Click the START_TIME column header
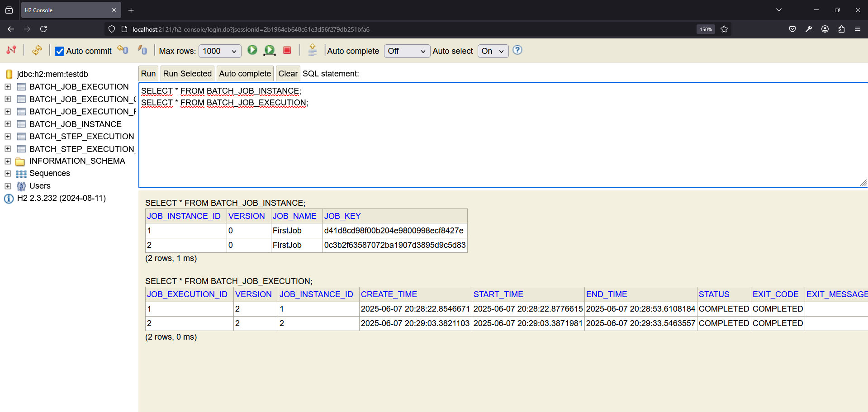The height and width of the screenshot is (412, 868). tap(498, 294)
